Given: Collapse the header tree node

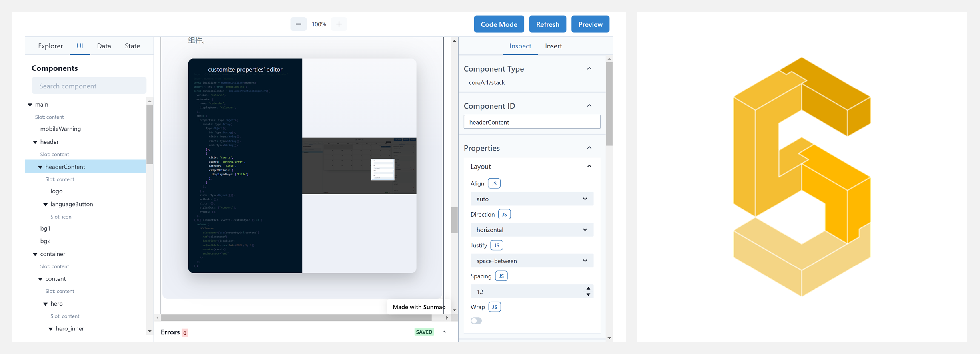Looking at the screenshot, I should click(35, 142).
